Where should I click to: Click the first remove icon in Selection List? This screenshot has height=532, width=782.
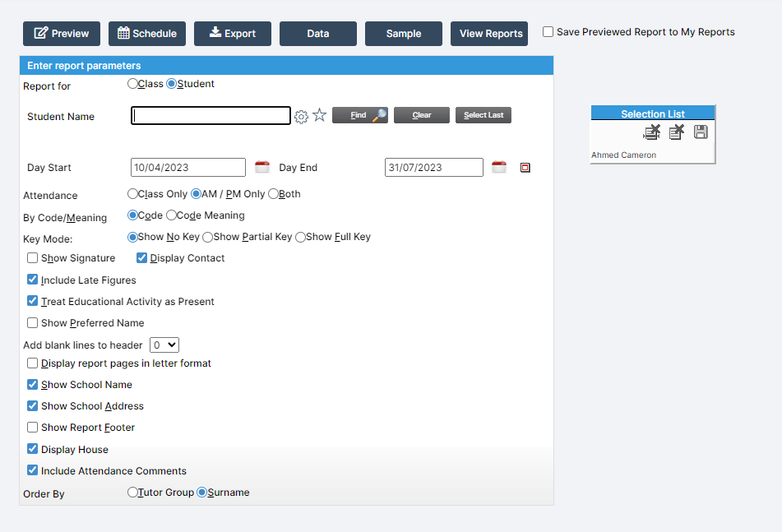[651, 132]
